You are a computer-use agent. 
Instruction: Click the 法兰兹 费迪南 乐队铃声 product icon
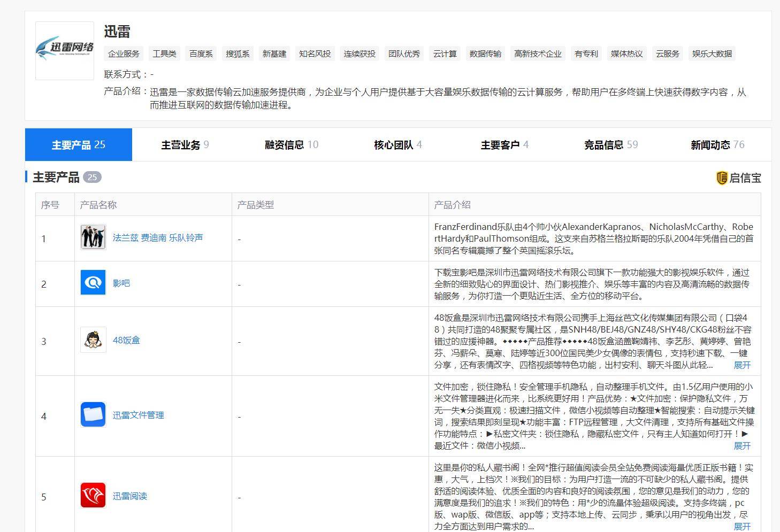click(93, 237)
